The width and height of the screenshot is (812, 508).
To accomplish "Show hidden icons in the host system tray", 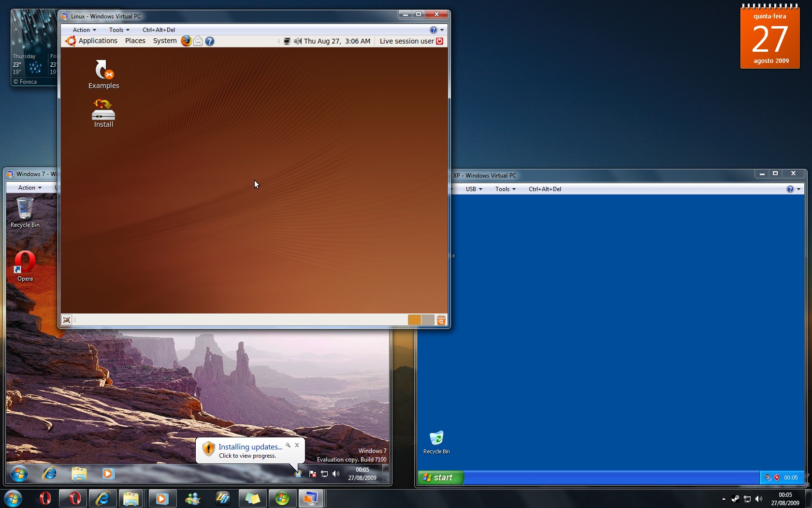I will coord(724,499).
